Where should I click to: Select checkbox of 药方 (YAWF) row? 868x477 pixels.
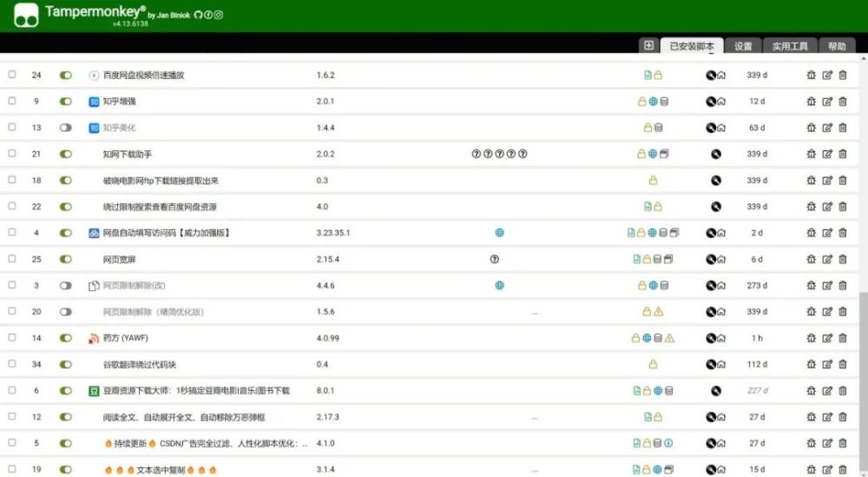12,337
